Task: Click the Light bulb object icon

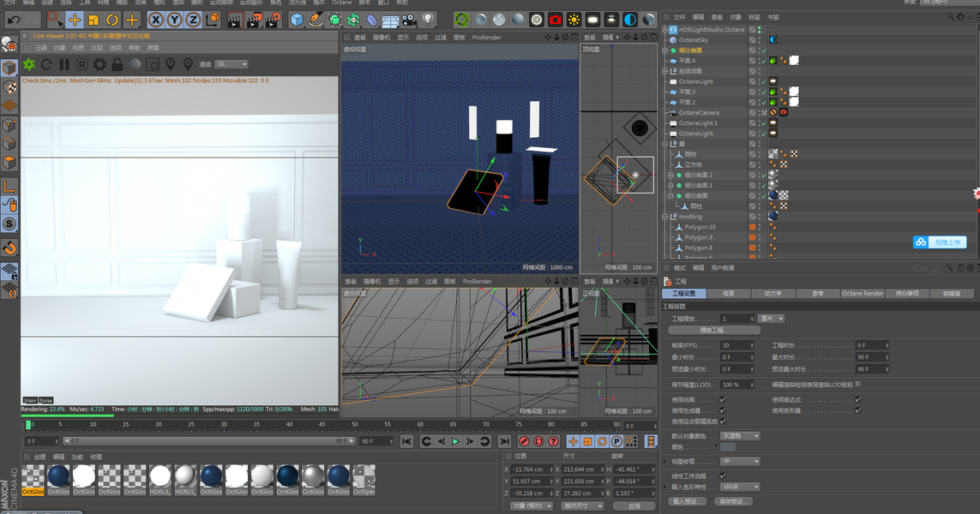Action: [428, 20]
